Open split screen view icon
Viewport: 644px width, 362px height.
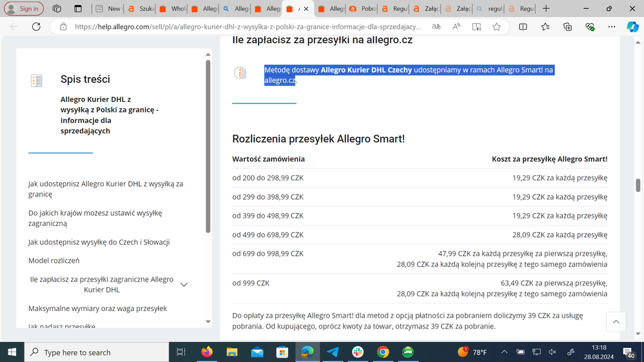(523, 26)
